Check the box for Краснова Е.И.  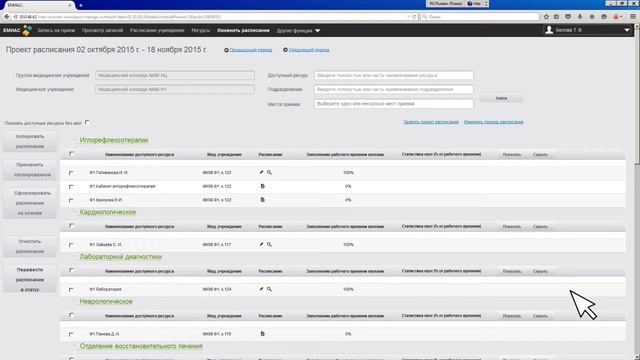(x=71, y=200)
